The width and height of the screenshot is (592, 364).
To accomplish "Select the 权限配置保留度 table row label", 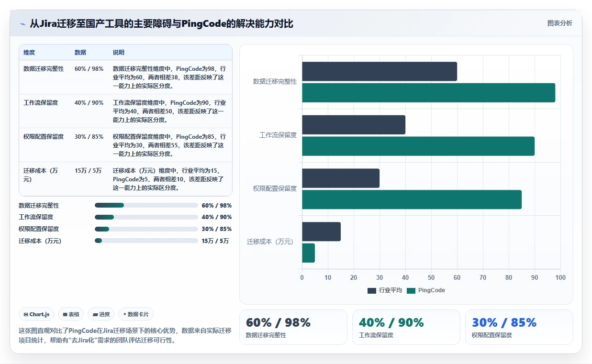I will coord(44,137).
